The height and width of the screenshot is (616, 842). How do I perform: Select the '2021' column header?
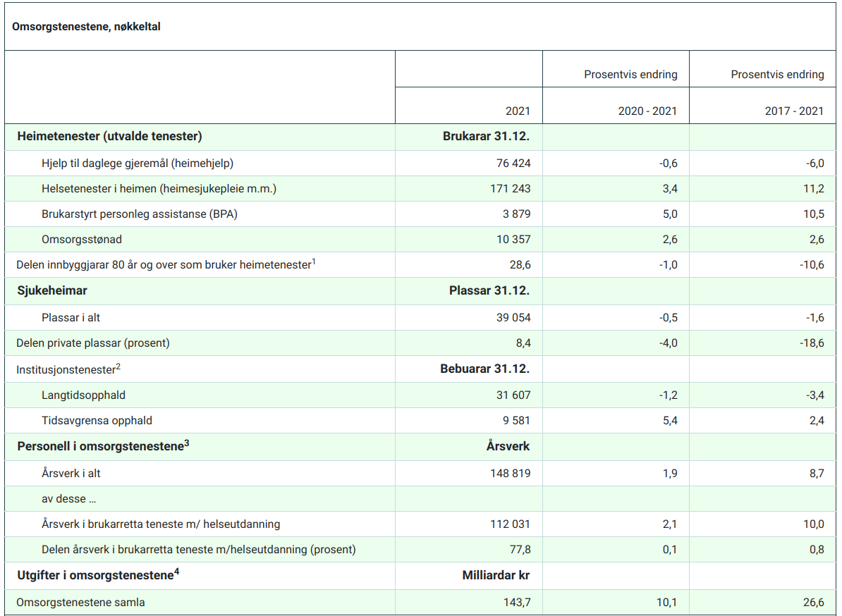pyautogui.click(x=518, y=111)
